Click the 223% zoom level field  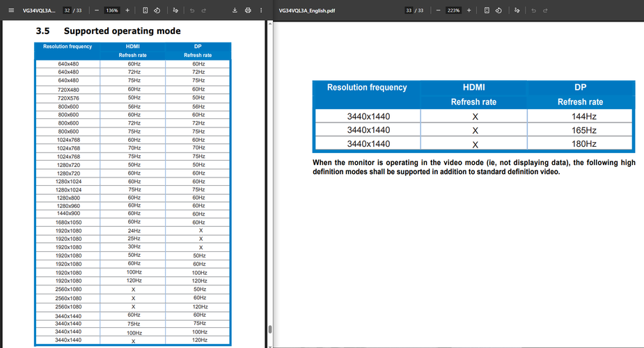point(453,10)
